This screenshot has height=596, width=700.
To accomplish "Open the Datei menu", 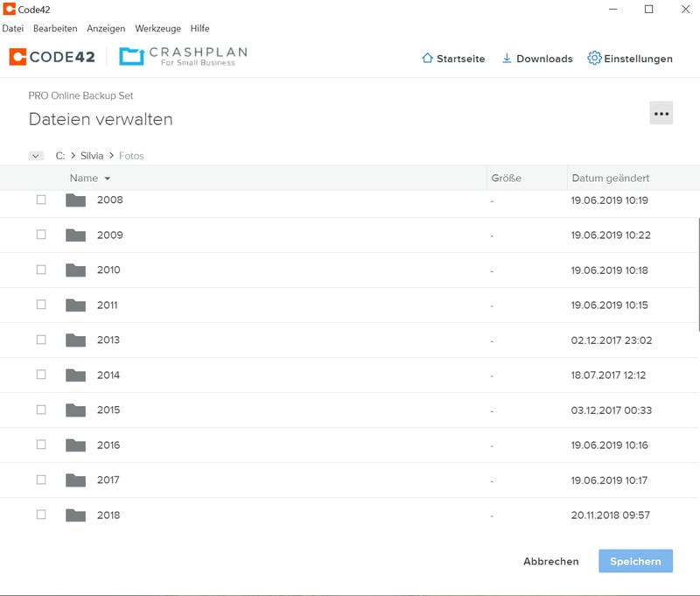I will point(13,29).
